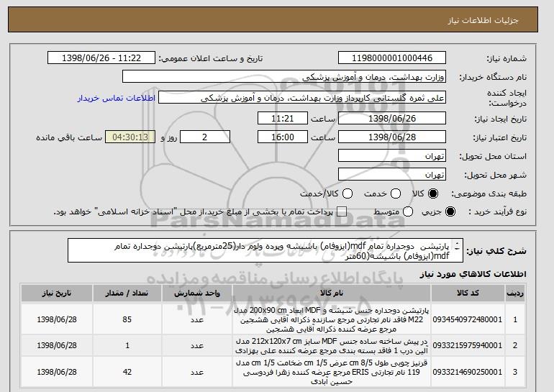Viewport: 554px width, 392px height.
Task: Click the need date in row 1
Action: 57,319
